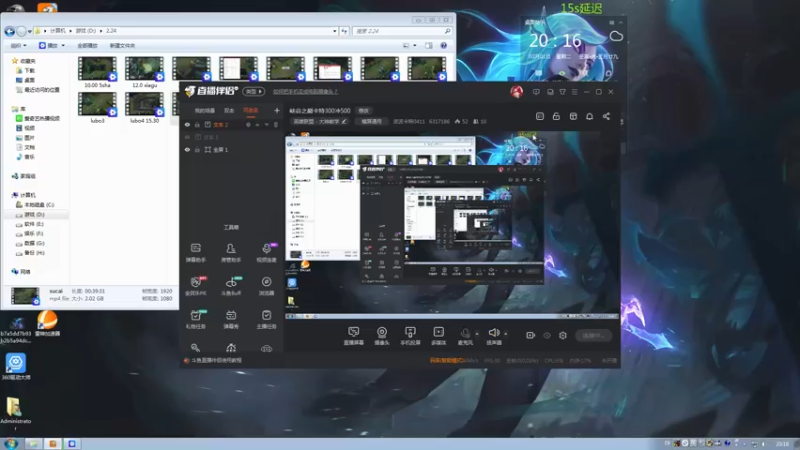
Task: Open the 房管助手 tool in the streaming toolbox
Action: click(x=231, y=253)
